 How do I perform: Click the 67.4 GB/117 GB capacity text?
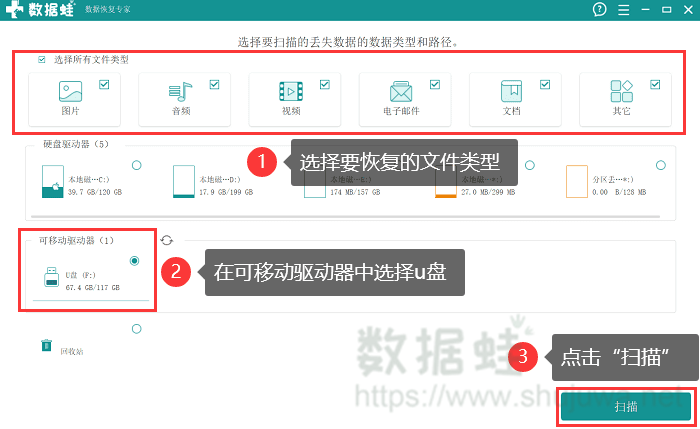(x=93, y=287)
